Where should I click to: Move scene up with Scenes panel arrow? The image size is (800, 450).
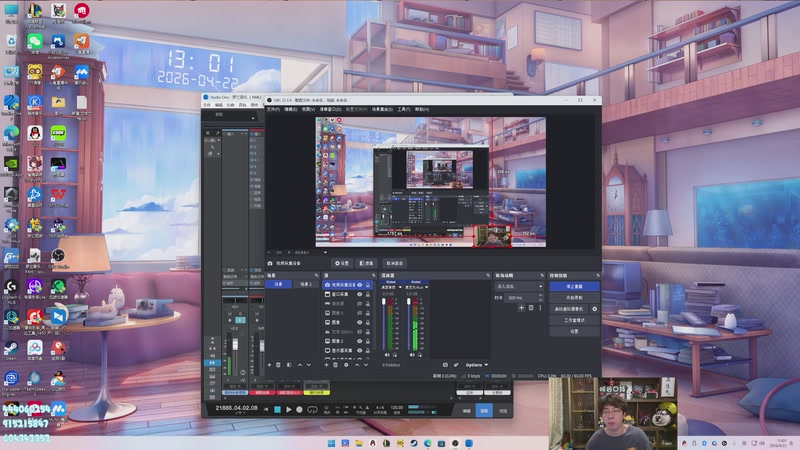[x=300, y=365]
